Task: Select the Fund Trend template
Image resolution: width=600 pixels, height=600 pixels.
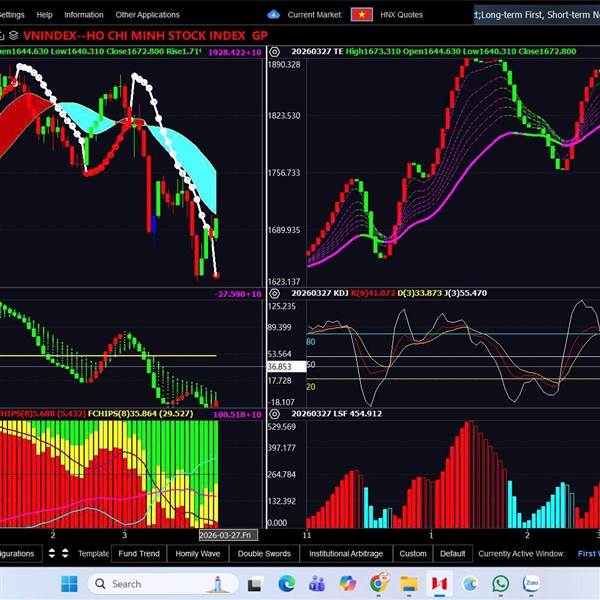Action: tap(138, 553)
